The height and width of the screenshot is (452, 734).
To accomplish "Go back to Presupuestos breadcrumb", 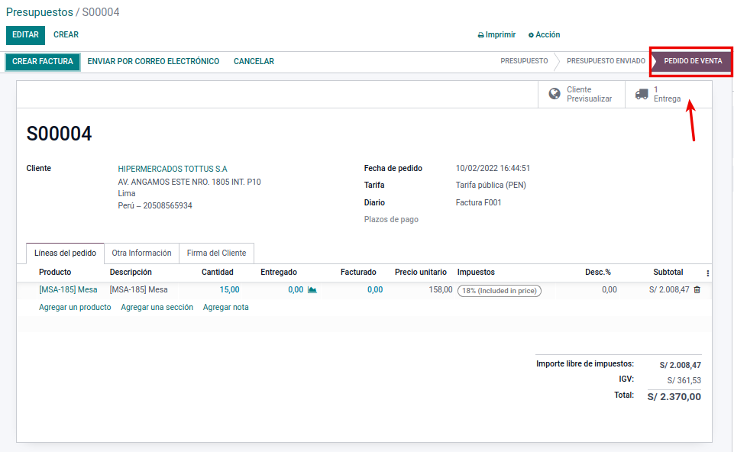I will coord(38,11).
